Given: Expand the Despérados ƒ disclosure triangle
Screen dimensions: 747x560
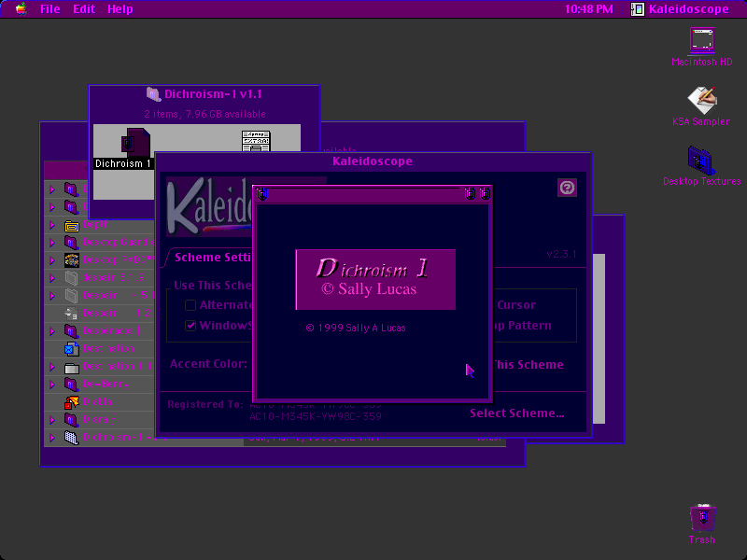Looking at the screenshot, I should (52, 331).
